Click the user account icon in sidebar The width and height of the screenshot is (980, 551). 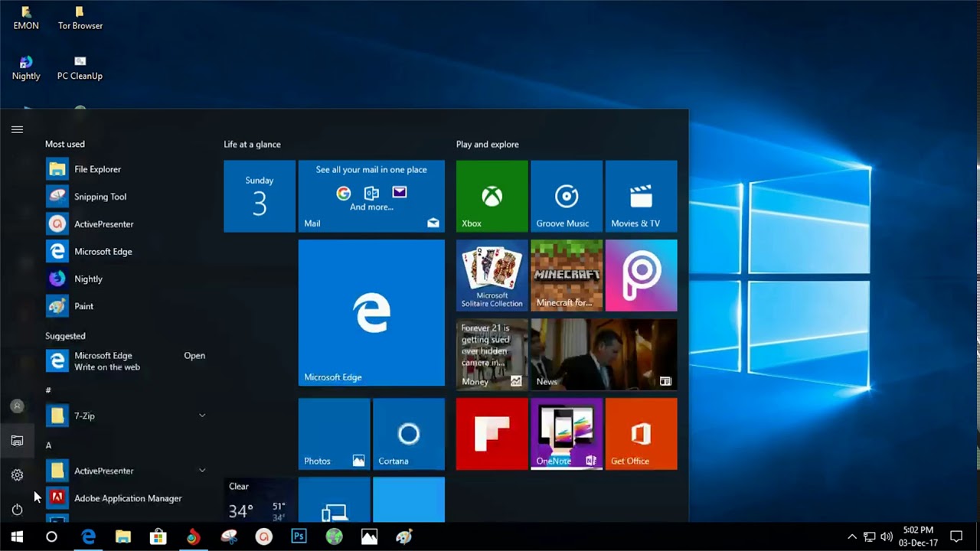[17, 406]
